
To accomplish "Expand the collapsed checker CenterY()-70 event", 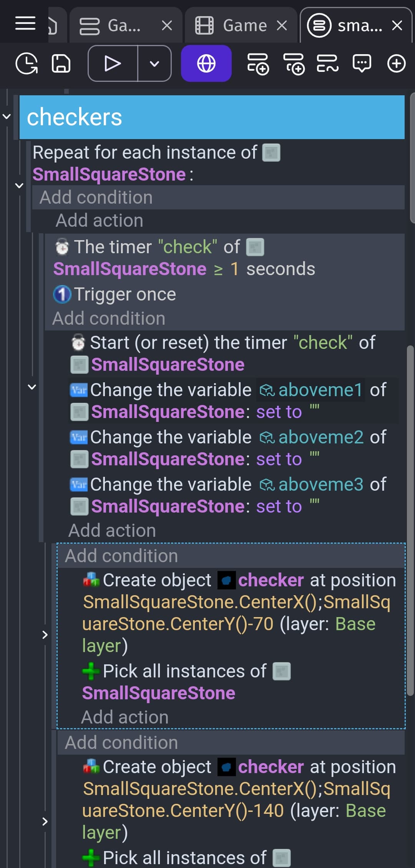I will (x=45, y=634).
